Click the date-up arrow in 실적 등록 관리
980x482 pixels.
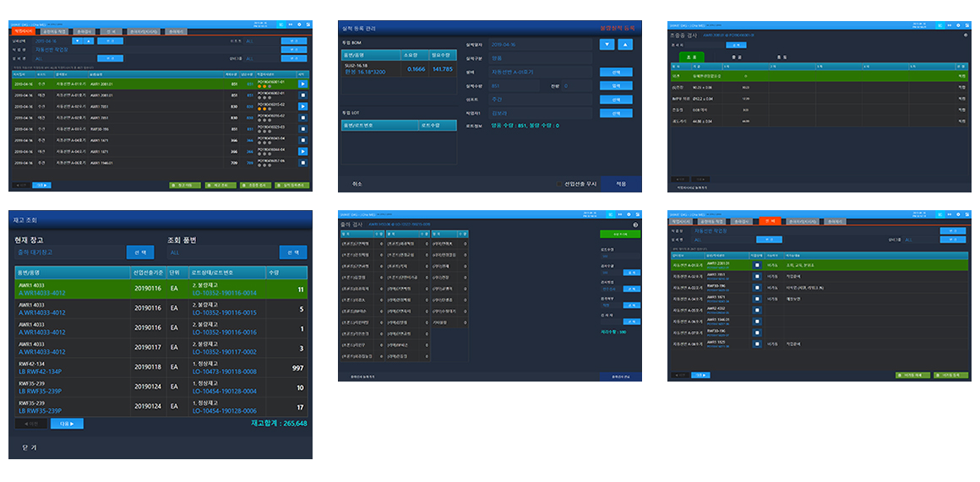coord(625,44)
